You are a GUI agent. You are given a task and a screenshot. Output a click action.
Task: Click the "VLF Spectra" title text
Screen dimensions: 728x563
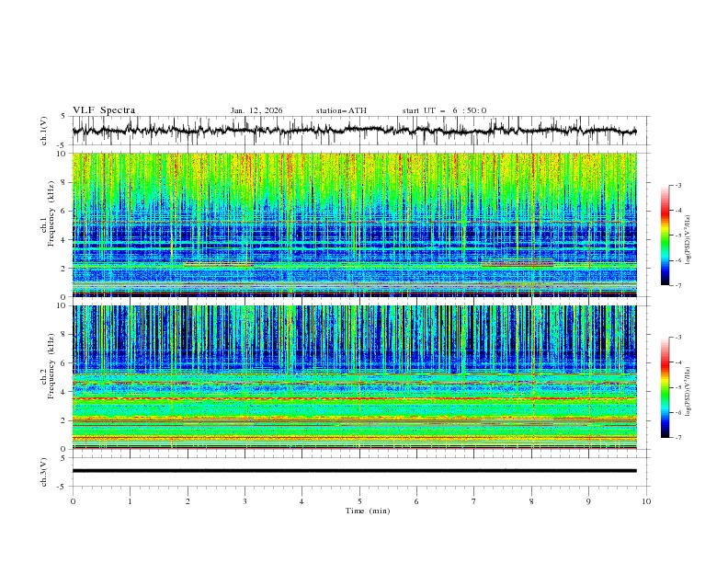point(104,110)
